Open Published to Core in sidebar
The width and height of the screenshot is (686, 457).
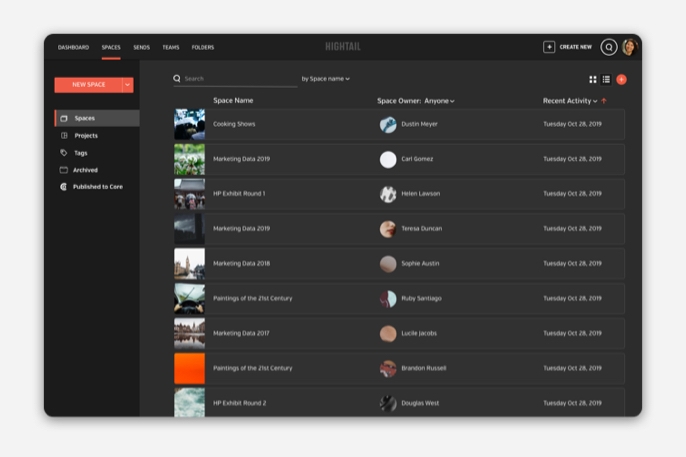pos(98,187)
